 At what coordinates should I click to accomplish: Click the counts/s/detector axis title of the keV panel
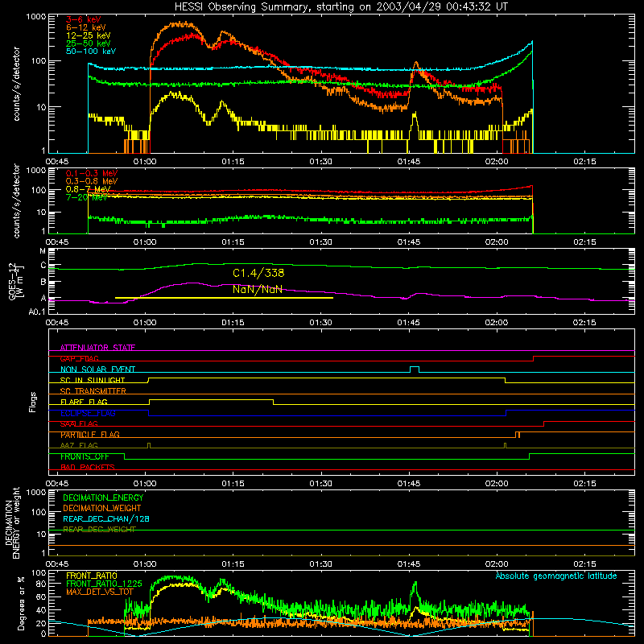click(16, 84)
